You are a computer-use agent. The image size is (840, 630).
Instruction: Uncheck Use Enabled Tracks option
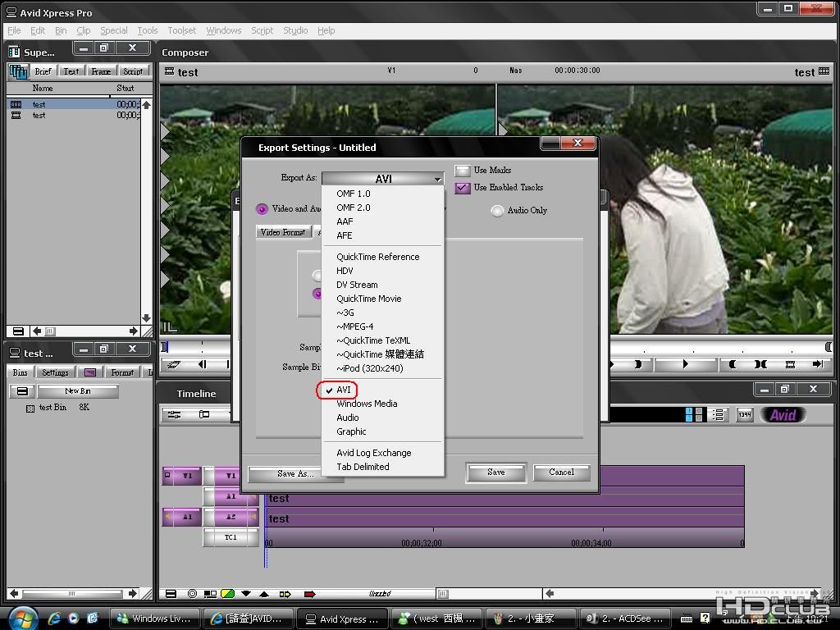[x=463, y=188]
